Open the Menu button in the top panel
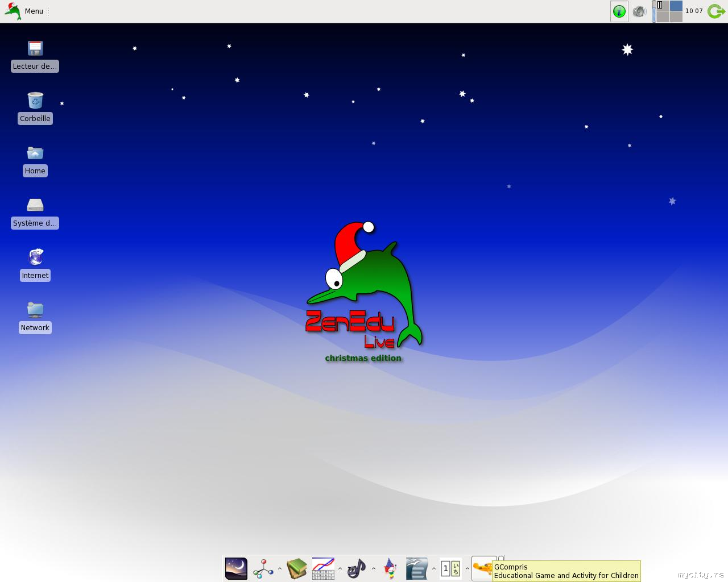The height and width of the screenshot is (582, 728). click(24, 11)
